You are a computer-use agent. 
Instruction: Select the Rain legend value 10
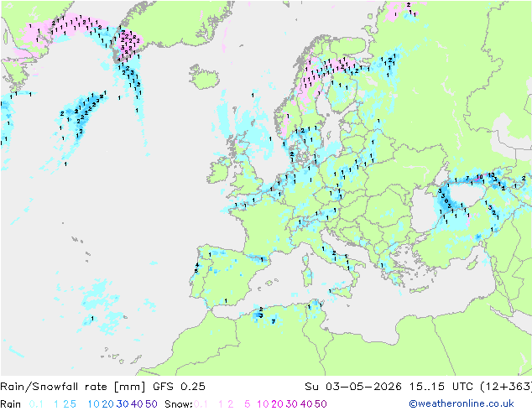click(x=94, y=404)
